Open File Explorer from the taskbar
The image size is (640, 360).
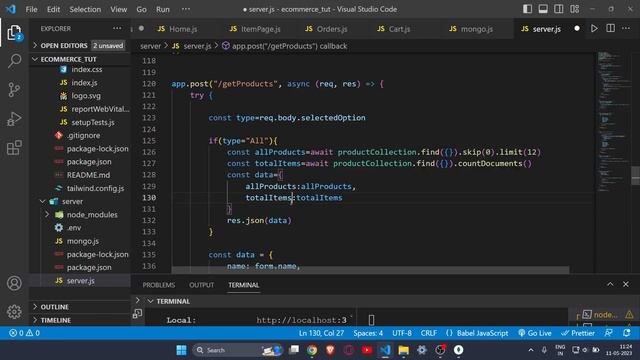pyautogui.click(x=404, y=350)
